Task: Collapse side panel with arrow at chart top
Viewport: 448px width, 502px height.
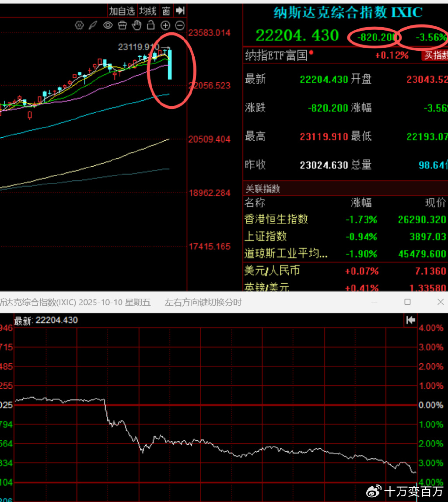Action: [180, 10]
